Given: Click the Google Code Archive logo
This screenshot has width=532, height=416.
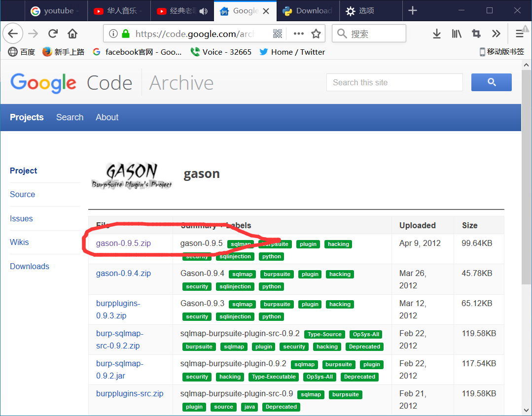Looking at the screenshot, I should coord(112,83).
